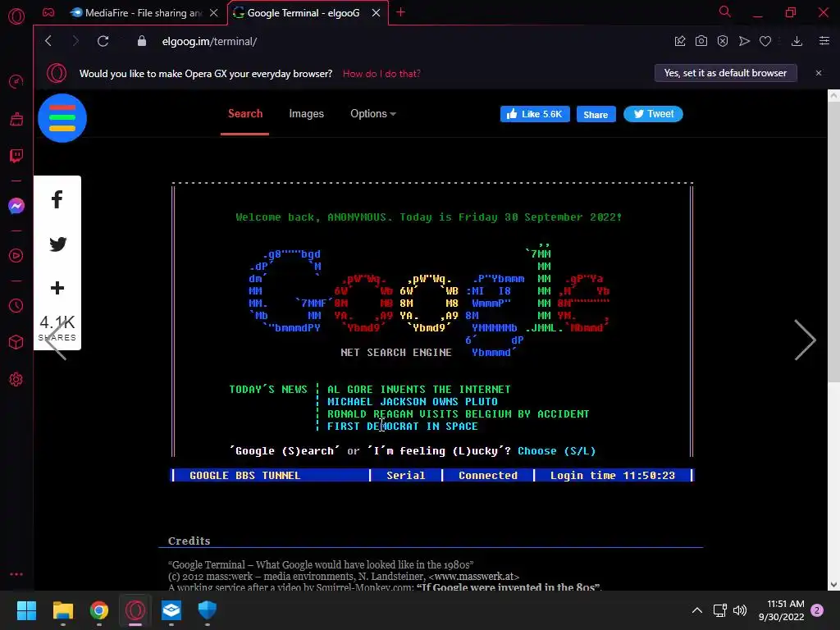Click the Facebook Share button
The height and width of the screenshot is (630, 840).
point(596,115)
